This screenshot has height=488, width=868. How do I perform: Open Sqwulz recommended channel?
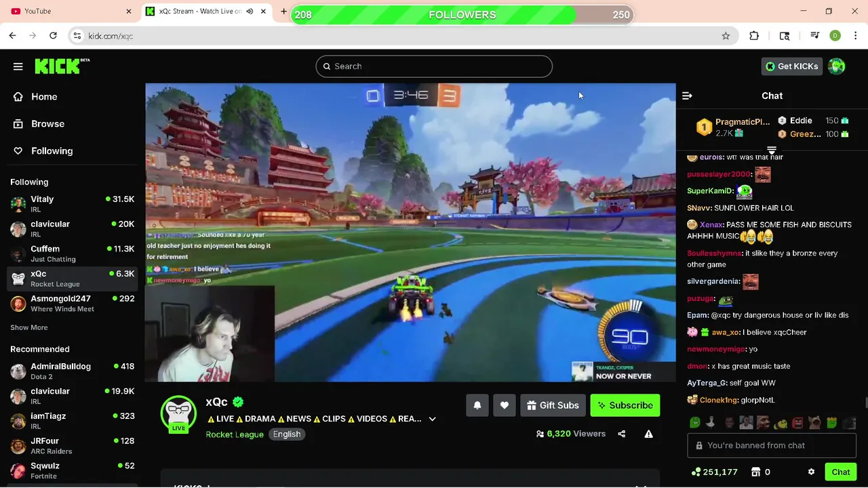coord(73,470)
